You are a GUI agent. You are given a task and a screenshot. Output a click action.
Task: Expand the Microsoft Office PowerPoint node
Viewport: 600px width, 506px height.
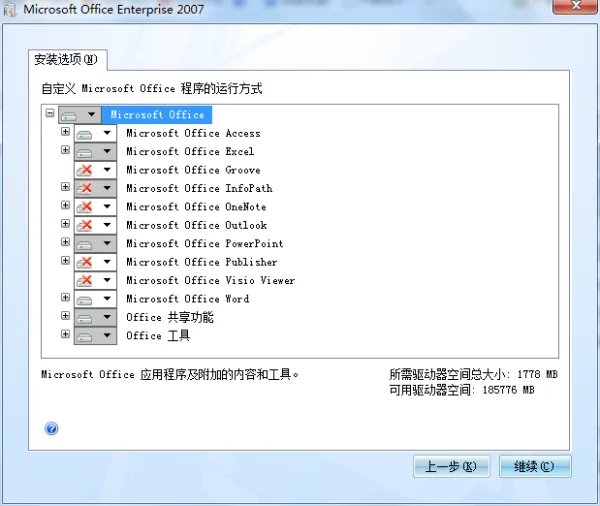pyautogui.click(x=65, y=242)
